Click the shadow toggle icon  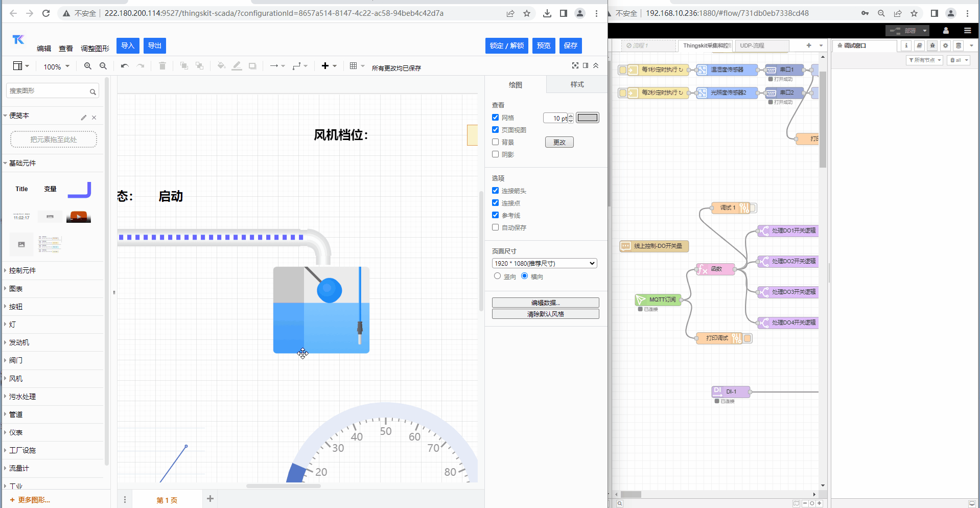252,66
